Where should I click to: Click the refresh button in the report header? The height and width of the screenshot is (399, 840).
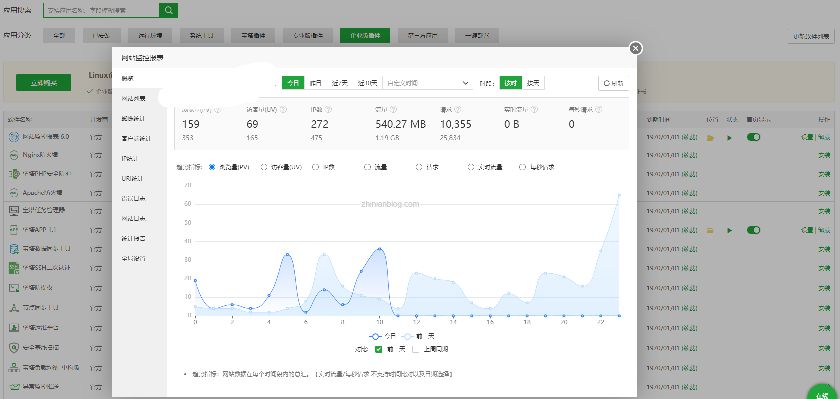tap(613, 83)
